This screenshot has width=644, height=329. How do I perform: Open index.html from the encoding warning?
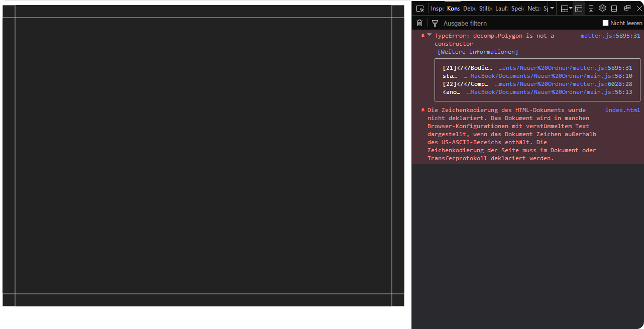[622, 109]
